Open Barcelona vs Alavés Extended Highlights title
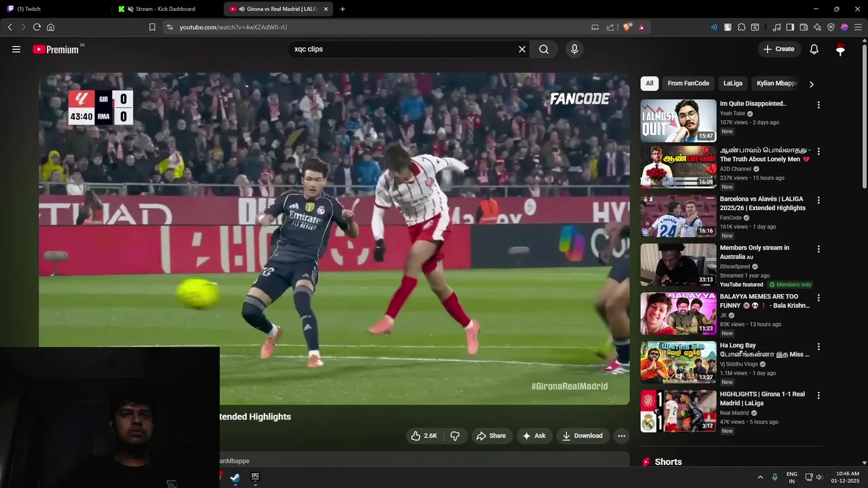Viewport: 868px width, 488px height. pos(763,203)
